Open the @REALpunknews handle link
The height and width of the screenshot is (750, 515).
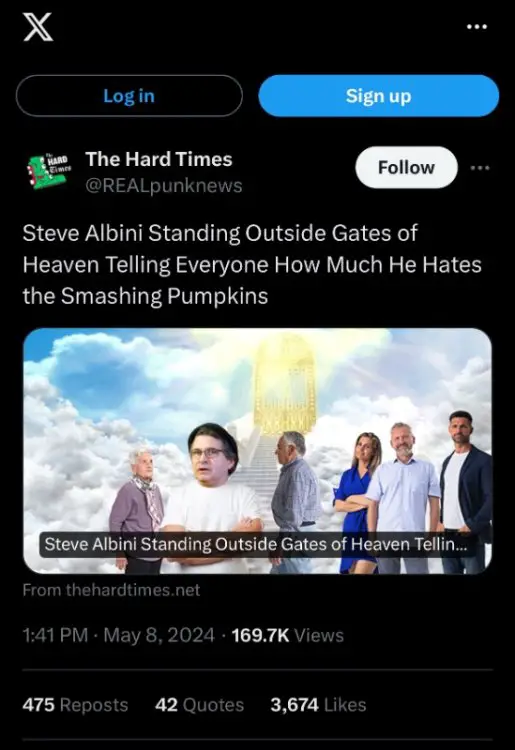point(164,185)
